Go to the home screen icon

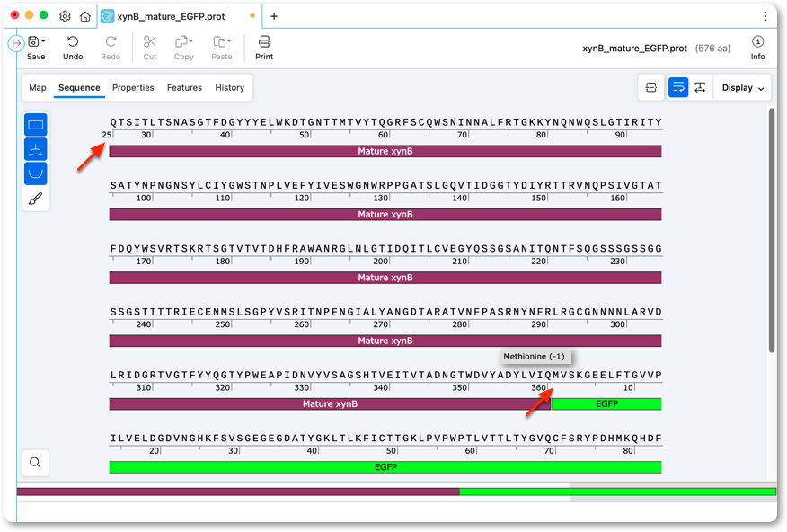coord(85,16)
